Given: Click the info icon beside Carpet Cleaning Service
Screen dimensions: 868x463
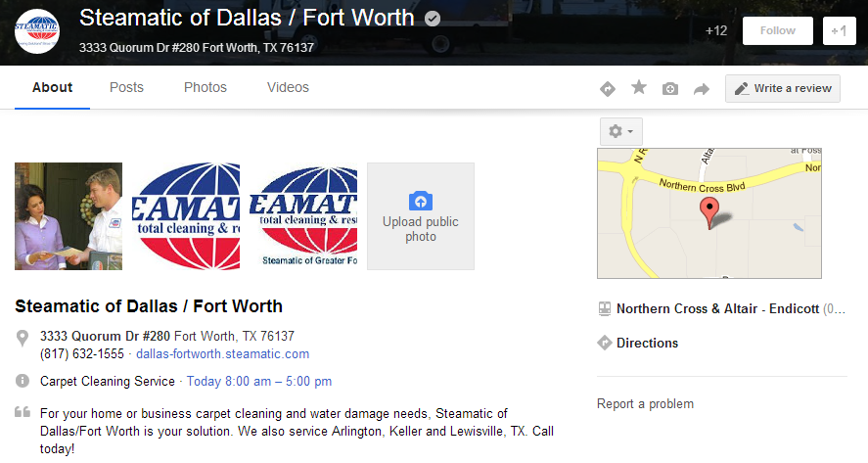Looking at the screenshot, I should 23,381.
